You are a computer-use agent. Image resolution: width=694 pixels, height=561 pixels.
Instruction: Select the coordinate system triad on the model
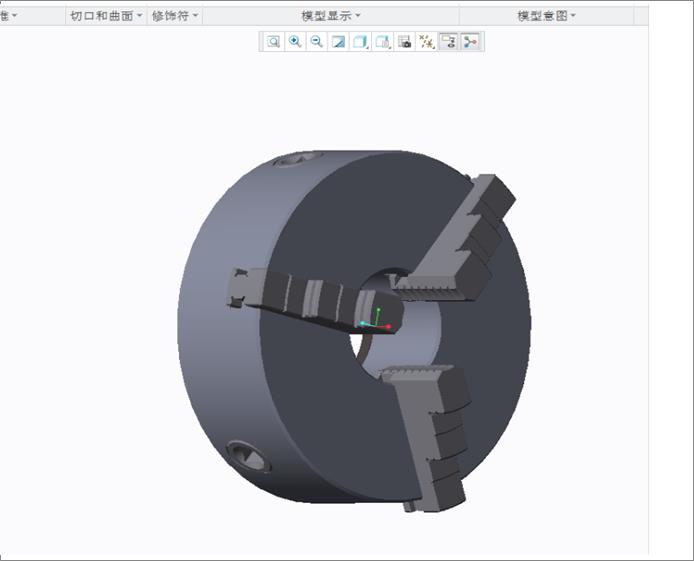(x=376, y=319)
